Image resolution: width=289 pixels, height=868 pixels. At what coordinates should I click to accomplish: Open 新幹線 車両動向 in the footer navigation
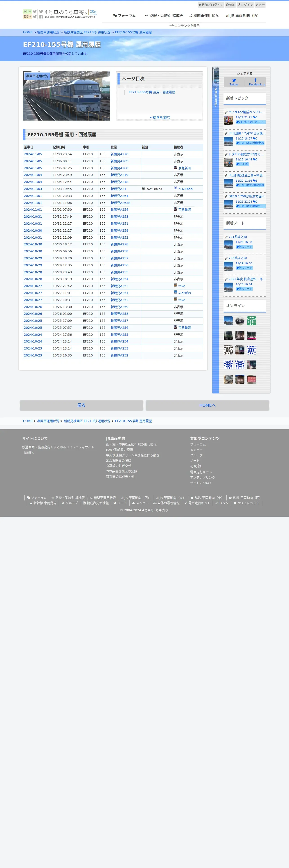tap(43, 503)
